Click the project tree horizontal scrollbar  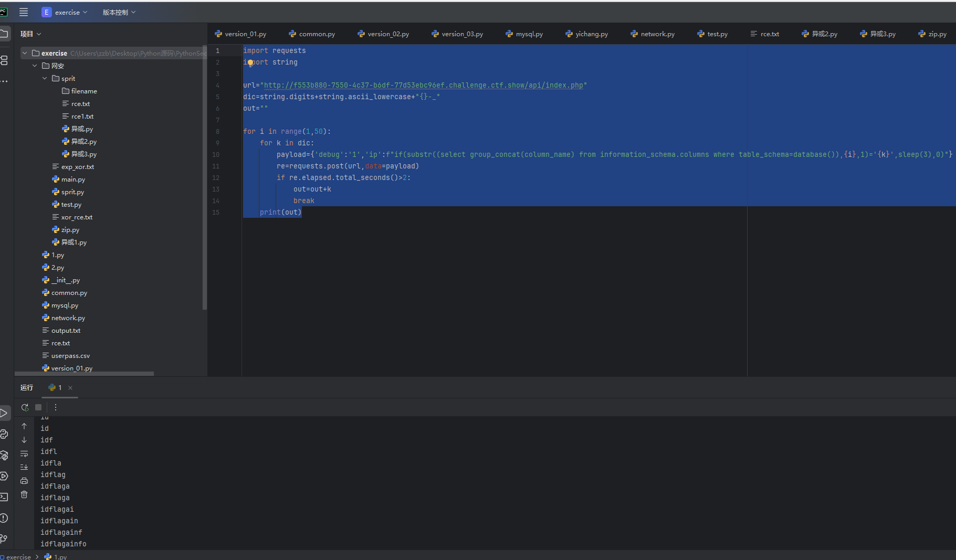click(84, 374)
